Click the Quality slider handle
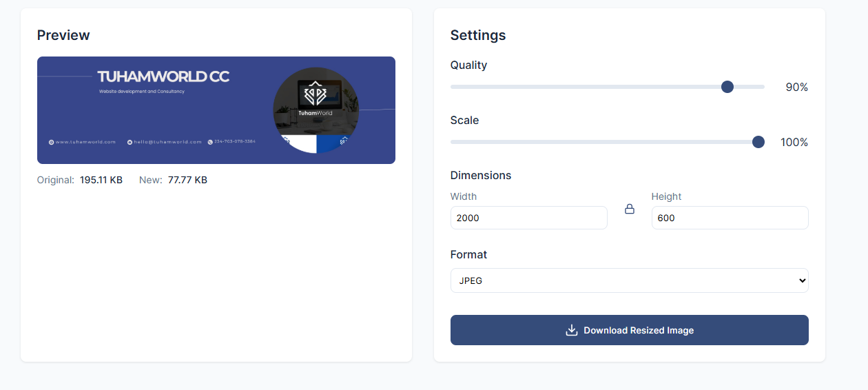Viewport: 868px width, 390px height. coord(727,87)
